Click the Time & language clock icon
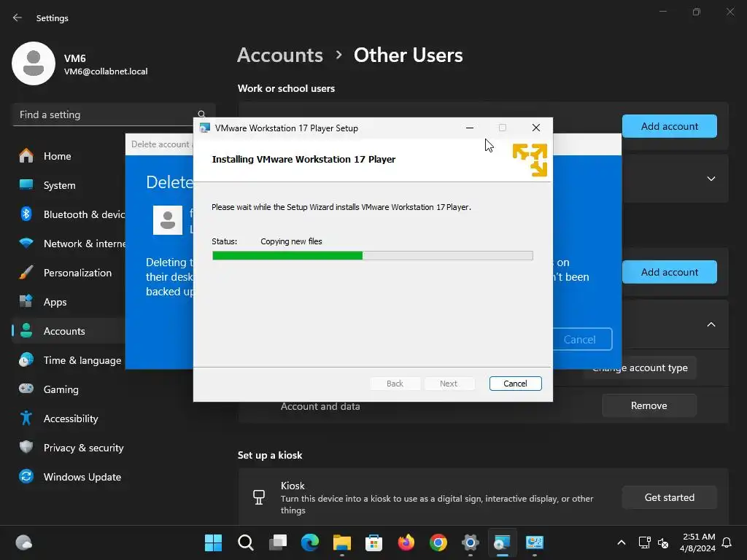This screenshot has height=560, width=747. click(26, 360)
